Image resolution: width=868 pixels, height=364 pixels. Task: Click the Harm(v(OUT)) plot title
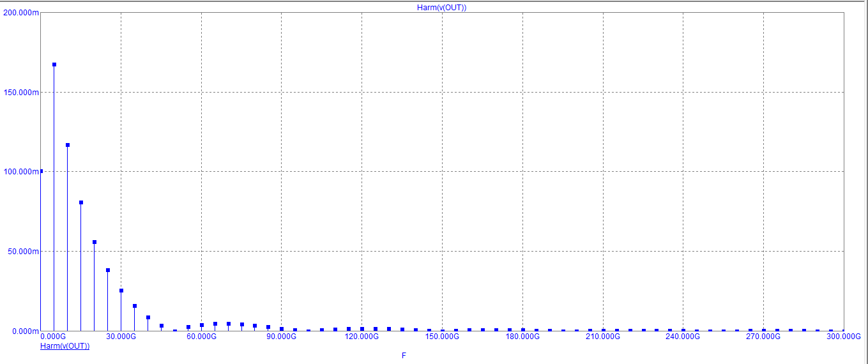tap(441, 7)
